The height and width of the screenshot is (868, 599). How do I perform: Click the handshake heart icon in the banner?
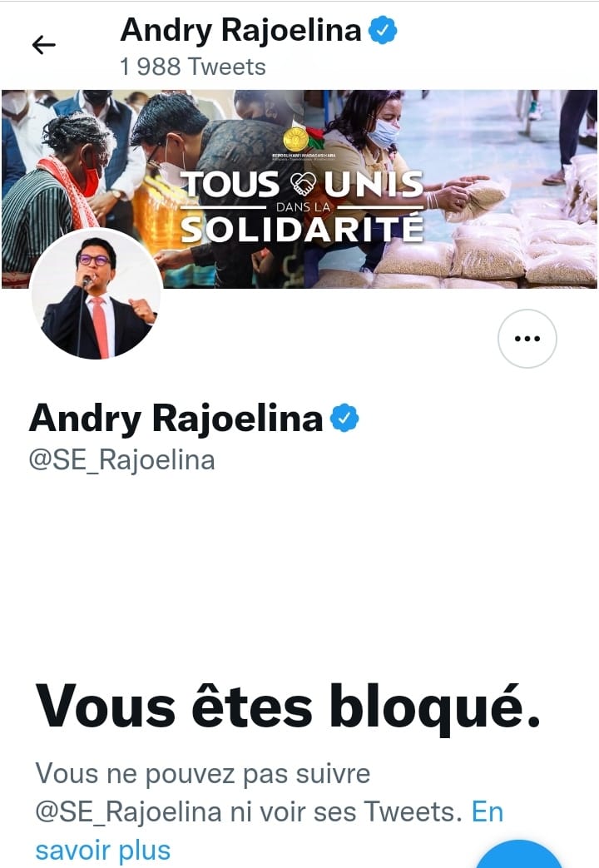coord(302,185)
